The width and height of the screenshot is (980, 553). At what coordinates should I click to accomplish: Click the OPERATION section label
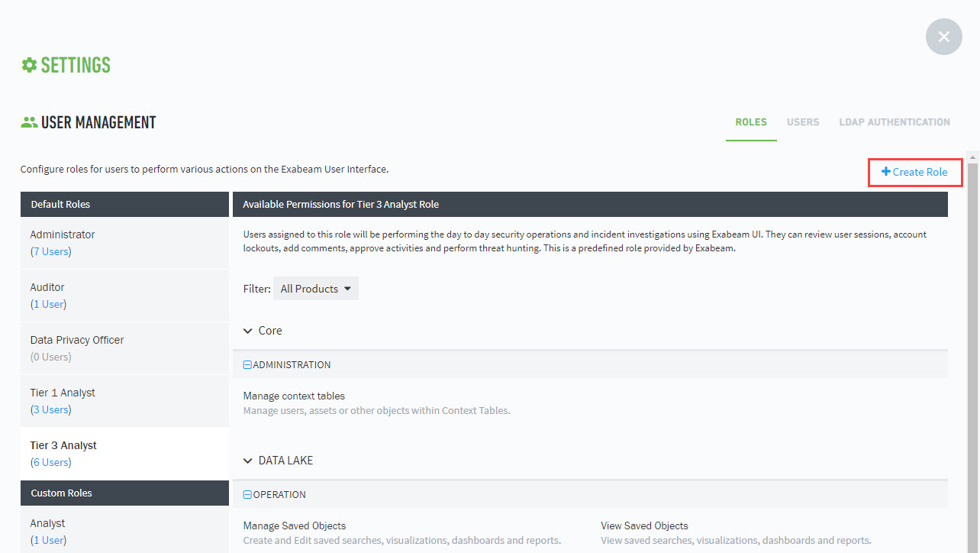[279, 495]
